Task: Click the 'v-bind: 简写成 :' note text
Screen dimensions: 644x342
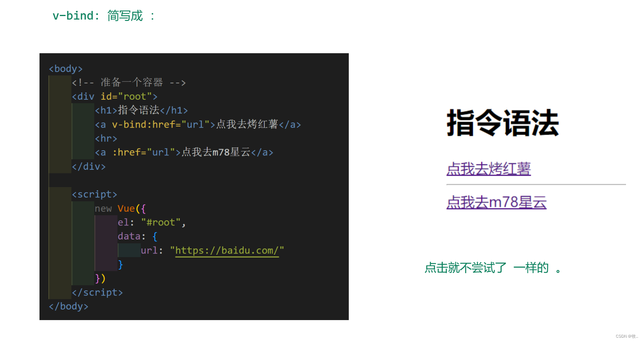Action: 104,16
